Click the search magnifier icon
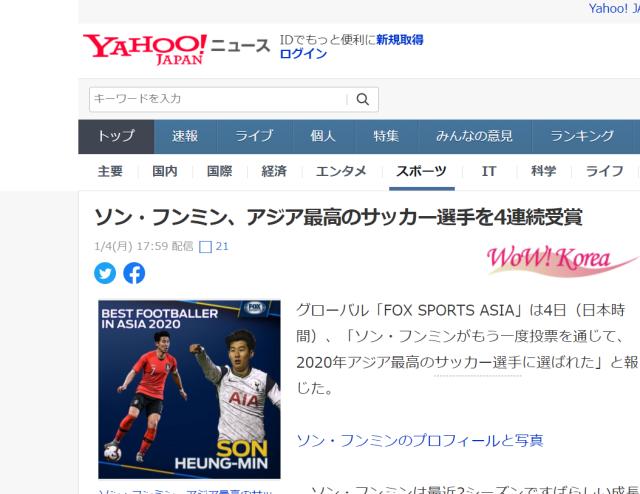 click(362, 99)
